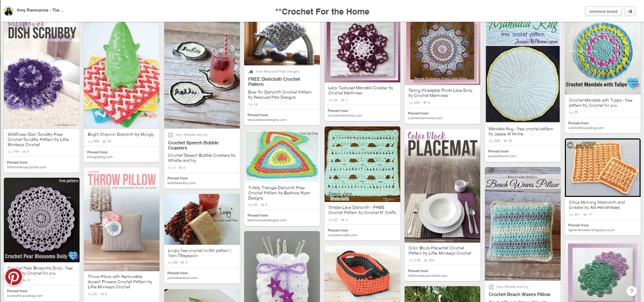The image size is (644, 302).
Task: Open mooglyblog.com pinned from link
Action: coord(100,157)
